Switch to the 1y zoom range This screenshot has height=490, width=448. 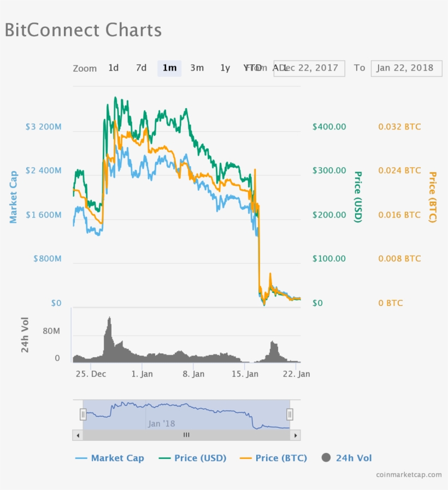(x=225, y=68)
